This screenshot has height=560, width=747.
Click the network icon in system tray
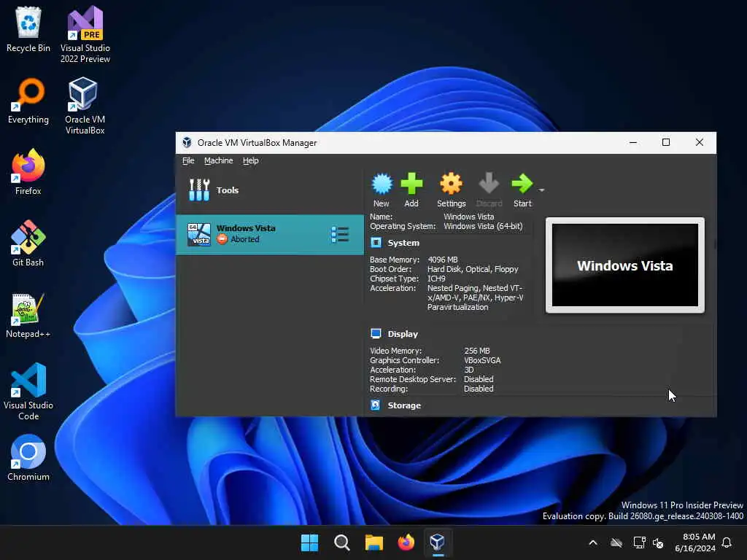pyautogui.click(x=639, y=542)
